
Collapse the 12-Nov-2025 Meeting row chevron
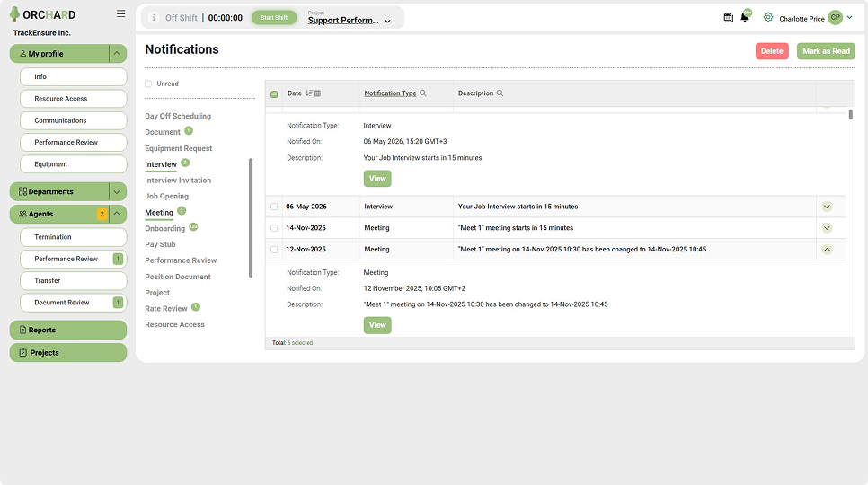tap(827, 250)
